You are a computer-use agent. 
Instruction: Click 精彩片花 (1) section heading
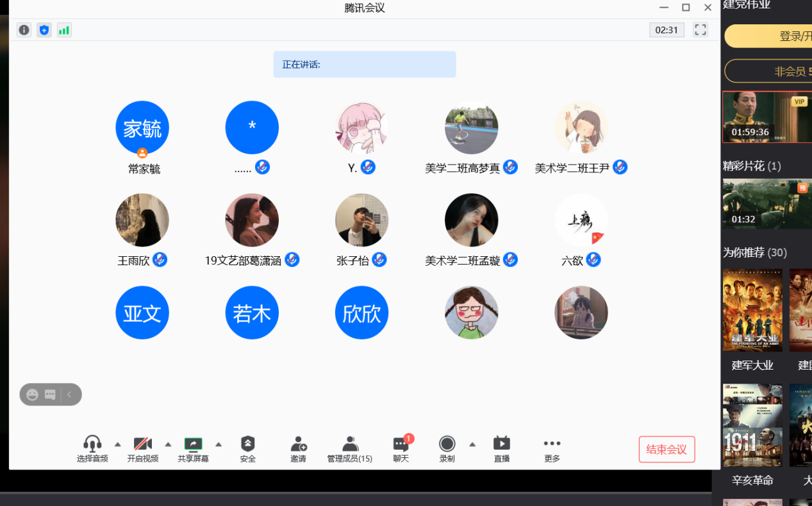752,166
